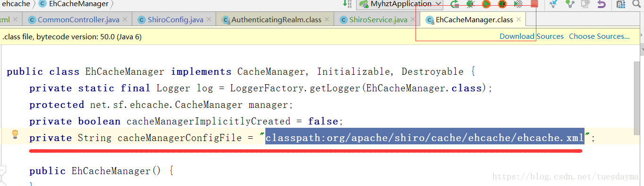Click the EhCacheManager breadcrumb in navigation bar
The image size is (644, 186).
coord(74,4)
